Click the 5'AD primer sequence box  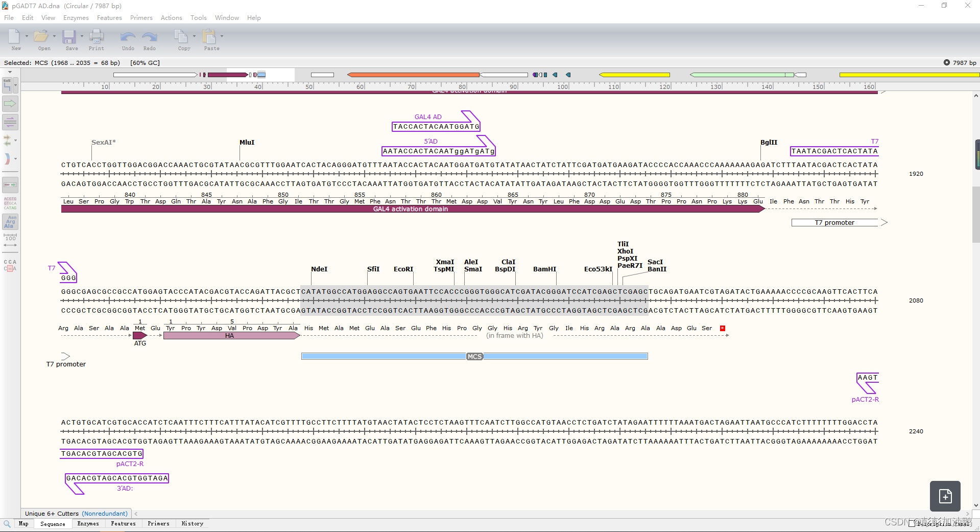pyautogui.click(x=439, y=151)
